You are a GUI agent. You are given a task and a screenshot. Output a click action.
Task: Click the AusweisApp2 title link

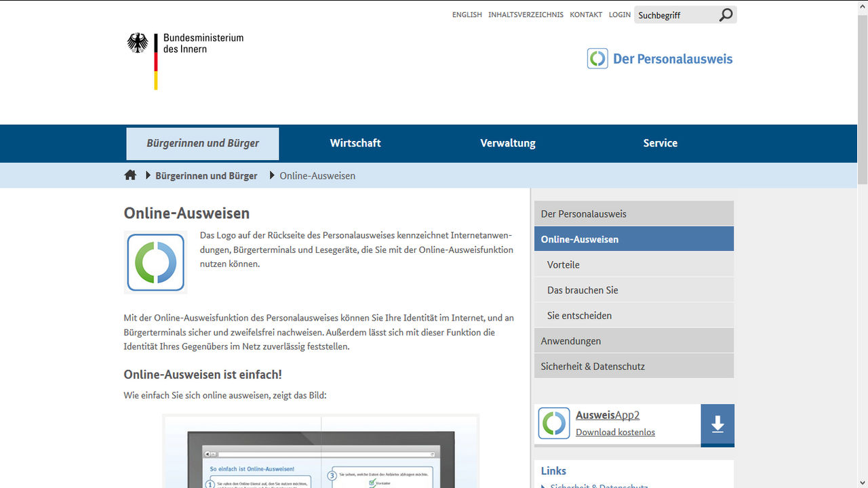pos(608,415)
